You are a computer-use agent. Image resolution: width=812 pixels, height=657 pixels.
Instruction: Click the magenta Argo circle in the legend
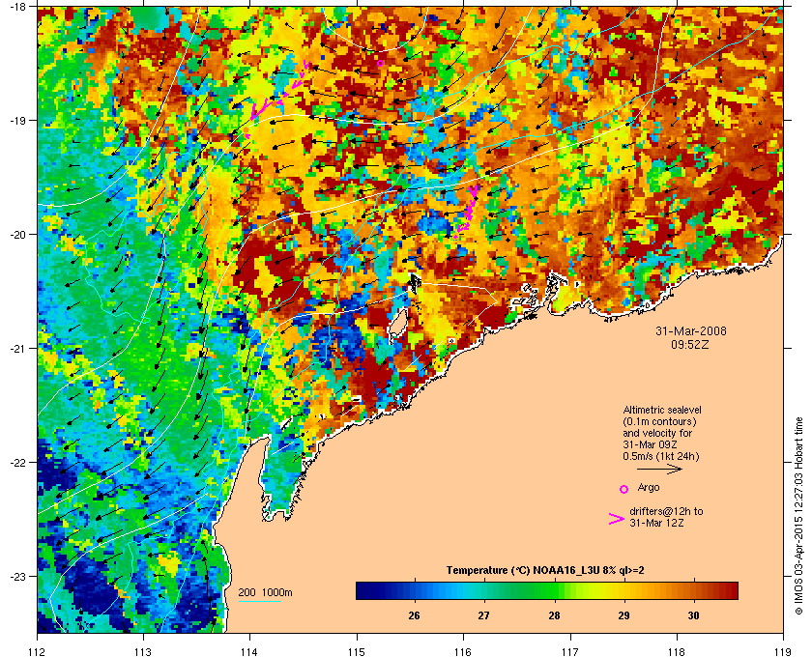pyautogui.click(x=624, y=489)
